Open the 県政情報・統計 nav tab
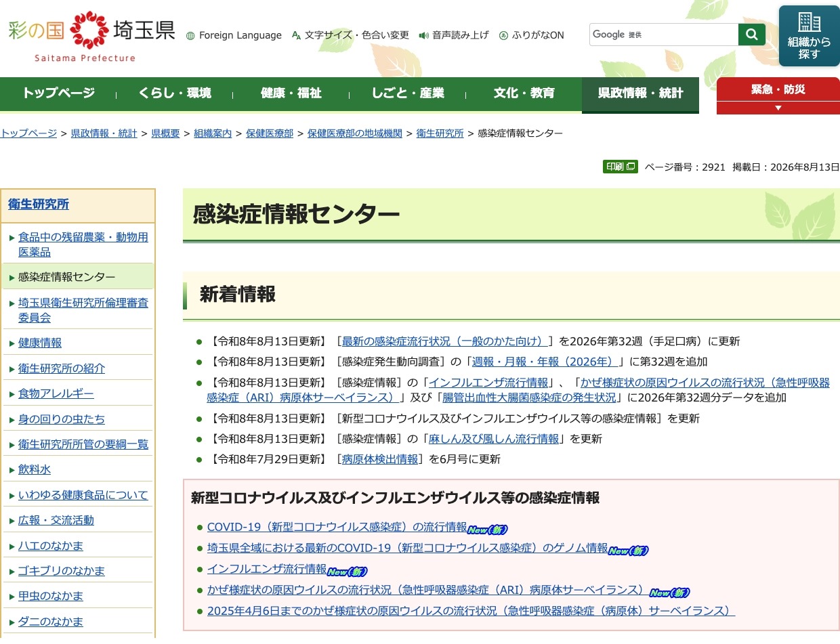 (x=640, y=93)
